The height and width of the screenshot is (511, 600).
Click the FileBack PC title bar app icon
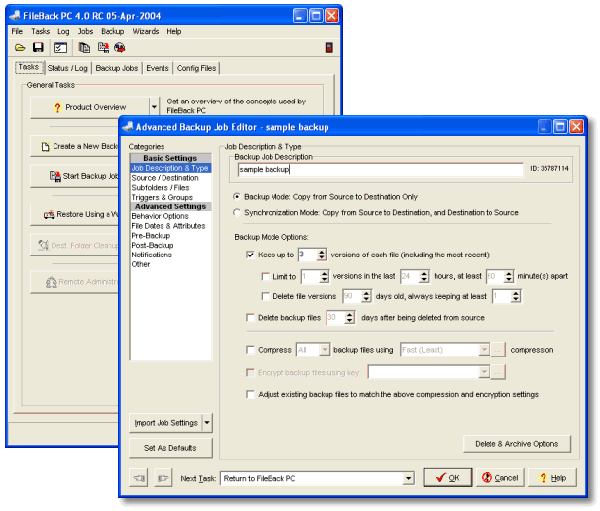tap(15, 16)
